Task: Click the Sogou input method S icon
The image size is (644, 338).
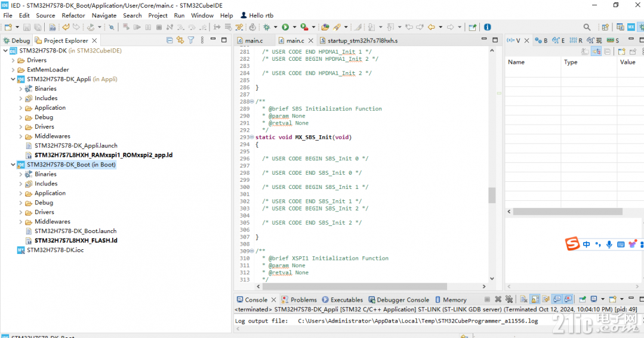Action: point(572,244)
